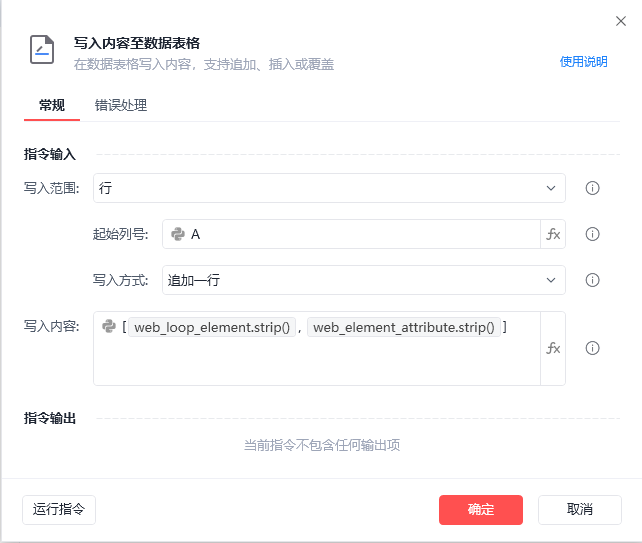Click the info icon beside 写入范围

(592, 188)
